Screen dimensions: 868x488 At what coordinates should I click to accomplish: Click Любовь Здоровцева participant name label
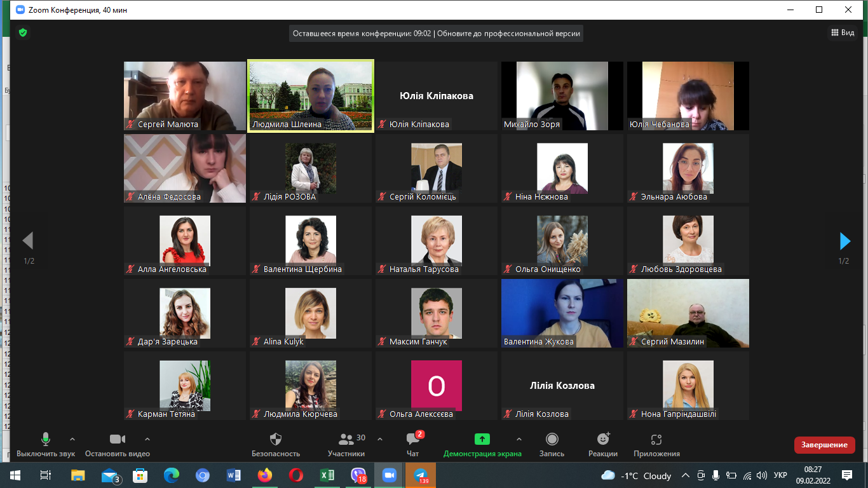681,269
